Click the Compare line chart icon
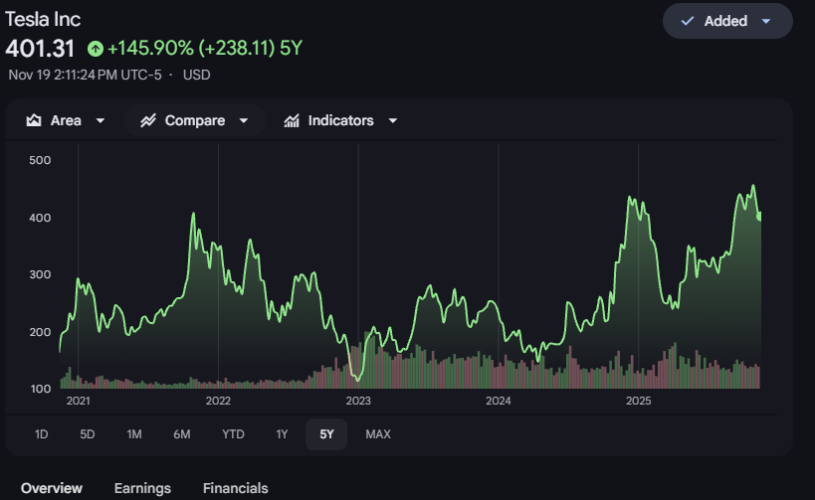Screen dimensions: 815x500 point(148,121)
